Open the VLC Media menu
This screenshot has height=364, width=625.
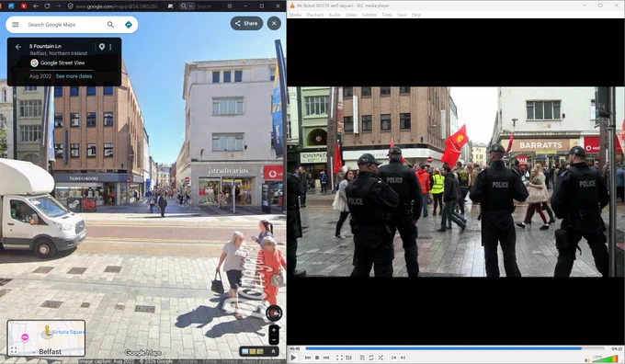click(295, 15)
